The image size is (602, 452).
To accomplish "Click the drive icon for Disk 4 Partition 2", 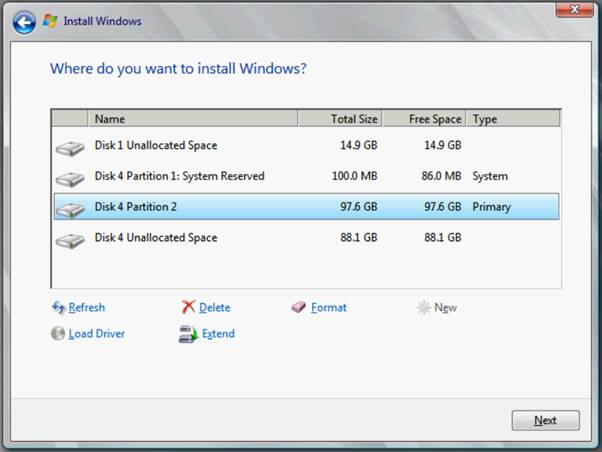I will click(70, 209).
